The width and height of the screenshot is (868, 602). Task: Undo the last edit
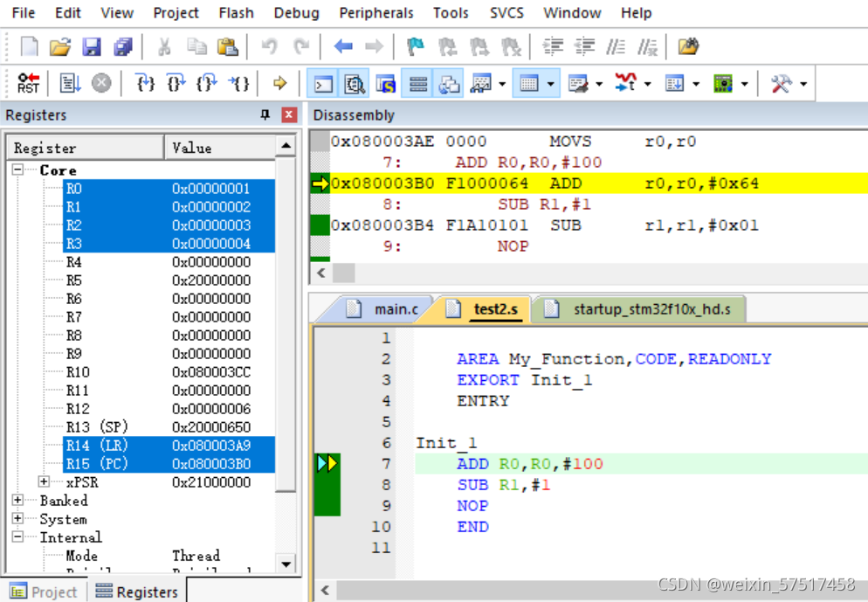click(270, 47)
